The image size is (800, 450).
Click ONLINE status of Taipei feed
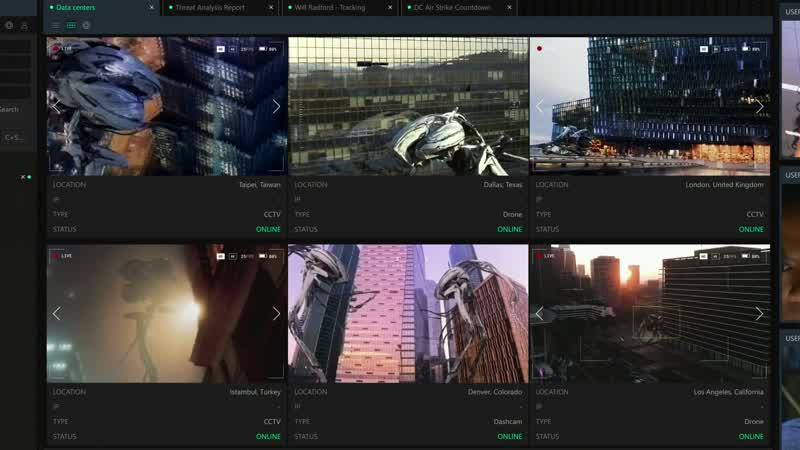[268, 229]
